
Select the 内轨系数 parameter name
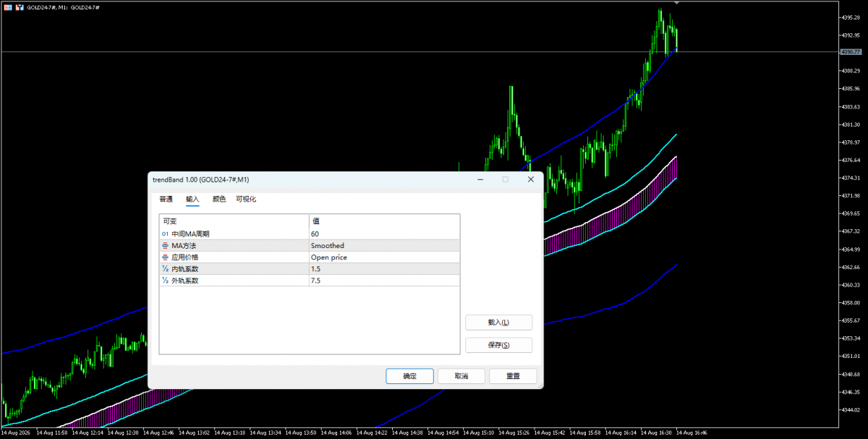click(185, 269)
